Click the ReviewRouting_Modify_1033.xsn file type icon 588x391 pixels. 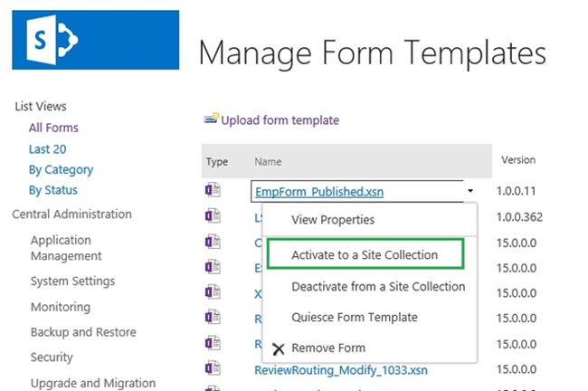click(213, 367)
